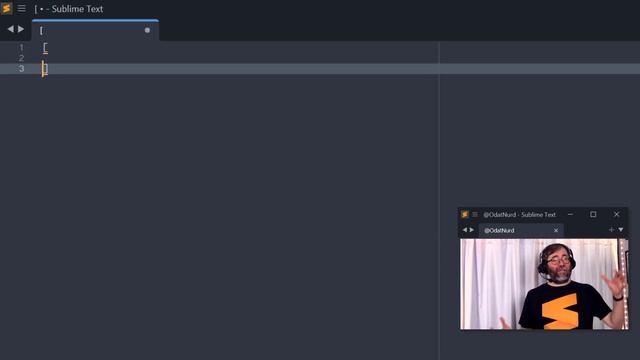Select the unsaved "[" tab
This screenshot has height=360, width=640.
[96, 30]
